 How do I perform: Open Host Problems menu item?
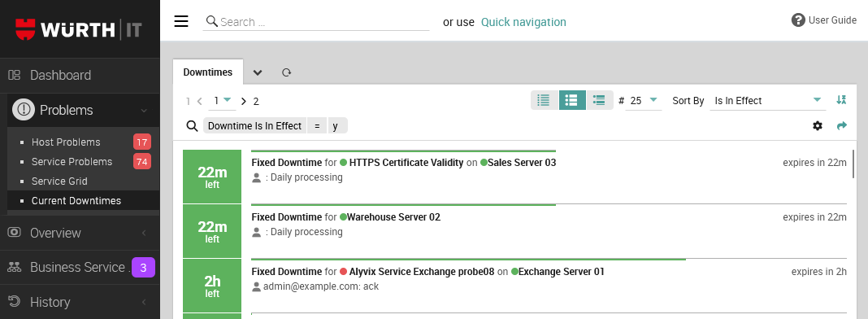66,142
